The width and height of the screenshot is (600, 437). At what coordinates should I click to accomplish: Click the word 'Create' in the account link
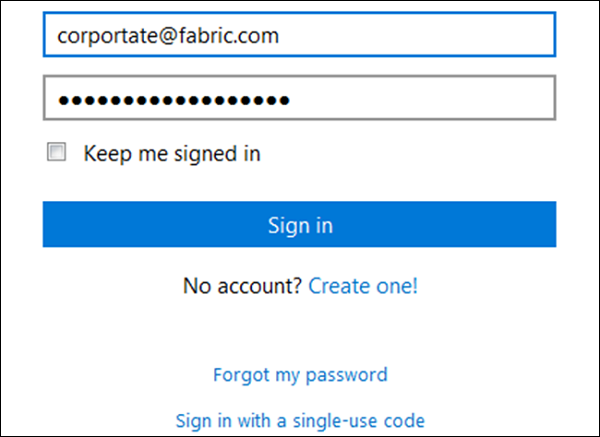pyautogui.click(x=336, y=286)
